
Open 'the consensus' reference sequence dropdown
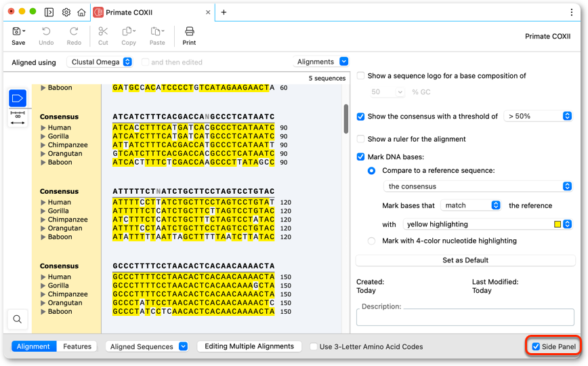tap(478, 186)
